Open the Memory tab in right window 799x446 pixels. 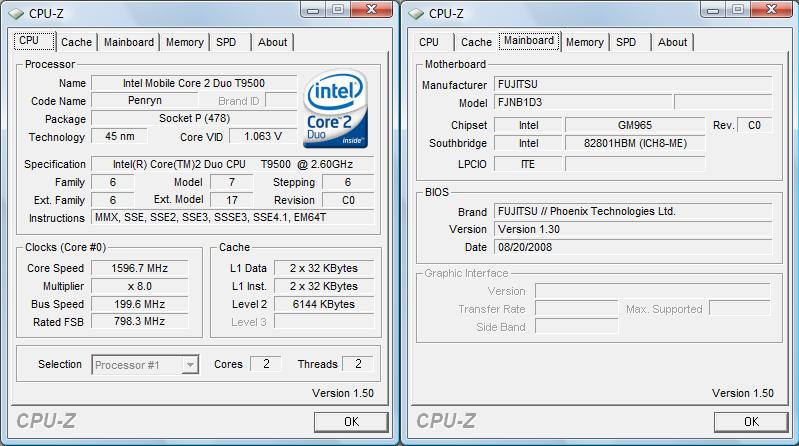[x=584, y=42]
